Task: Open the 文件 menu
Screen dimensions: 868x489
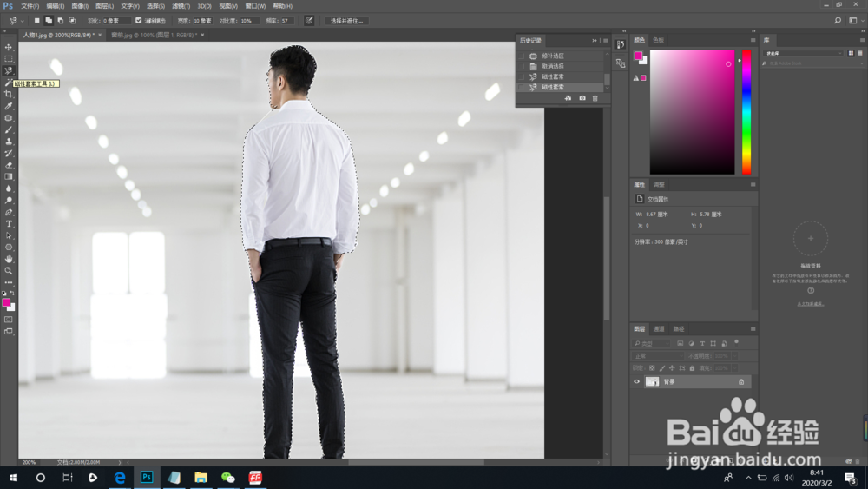Action: click(30, 6)
